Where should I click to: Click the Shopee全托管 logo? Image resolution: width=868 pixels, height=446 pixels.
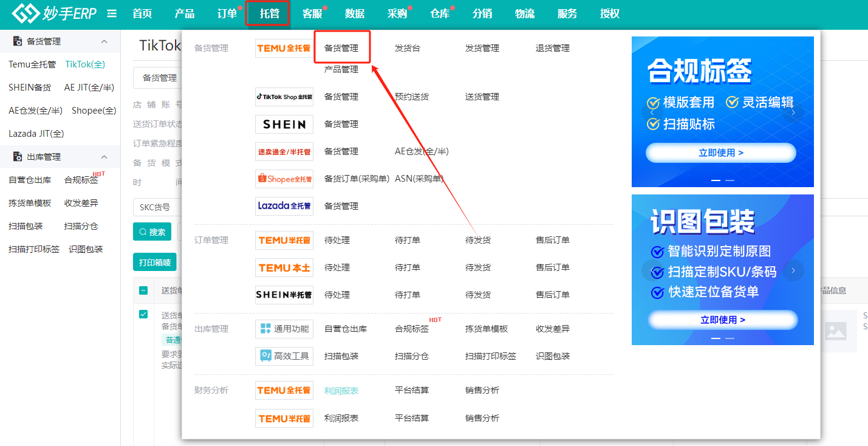pos(284,179)
